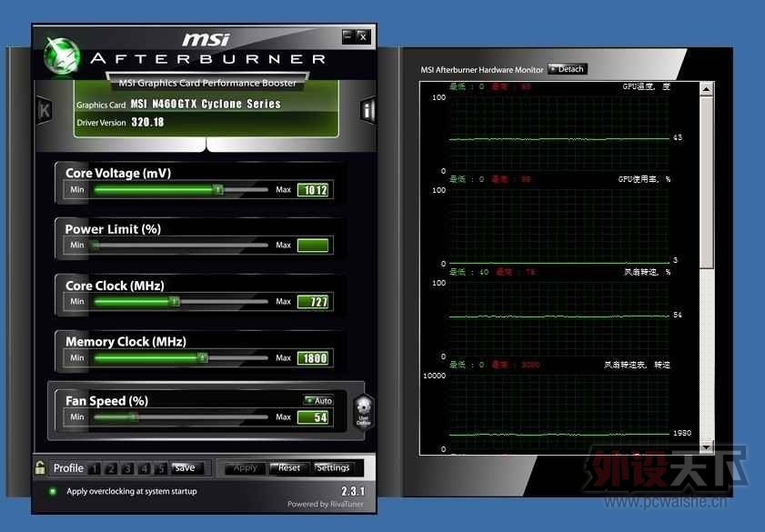Toggle the profile lock padlock icon
Image resolution: width=765 pixels, height=532 pixels.
pos(40,467)
